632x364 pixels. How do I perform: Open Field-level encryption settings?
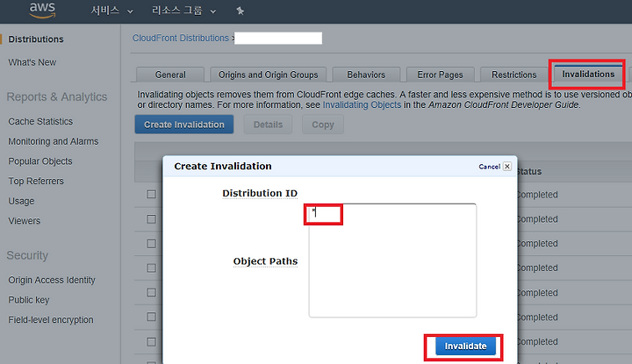pyautogui.click(x=51, y=320)
